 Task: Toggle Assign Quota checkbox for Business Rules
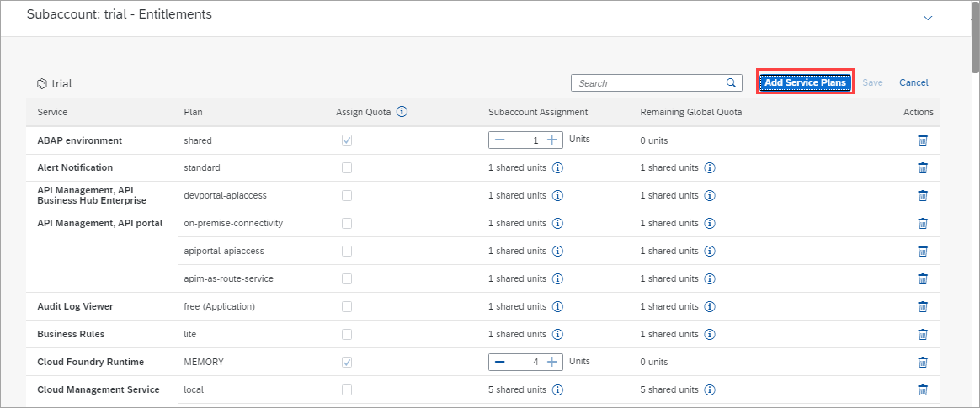[x=347, y=334]
